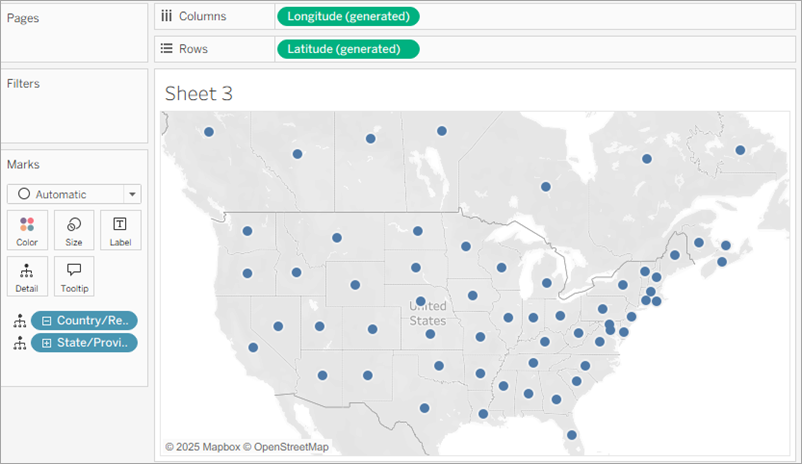Open the Color marks card
The image size is (802, 464).
[x=27, y=230]
